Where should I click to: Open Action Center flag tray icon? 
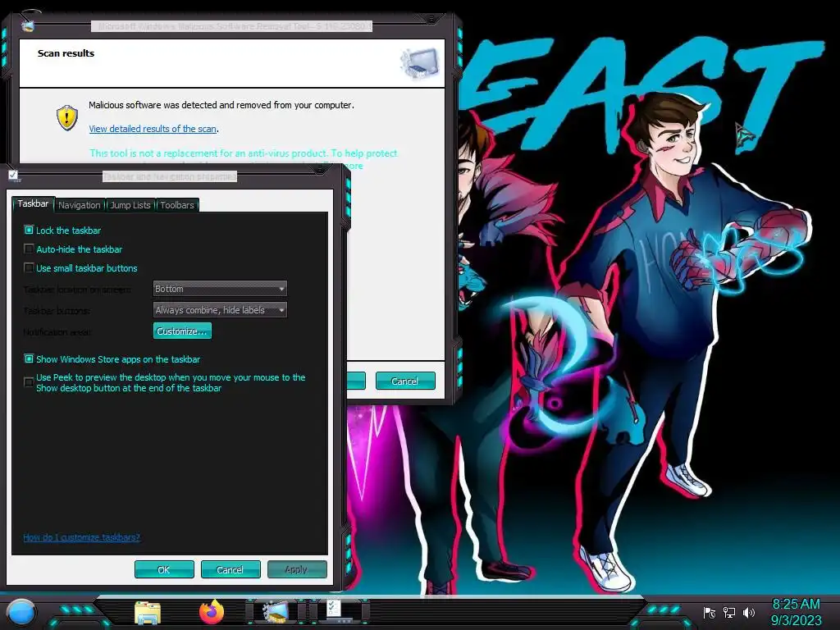710,612
